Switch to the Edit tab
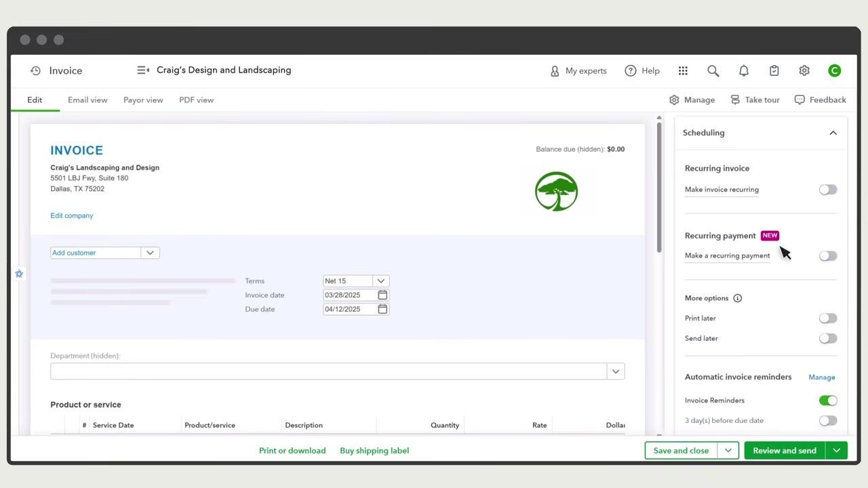Screen dimensions: 868x488 point(35,100)
